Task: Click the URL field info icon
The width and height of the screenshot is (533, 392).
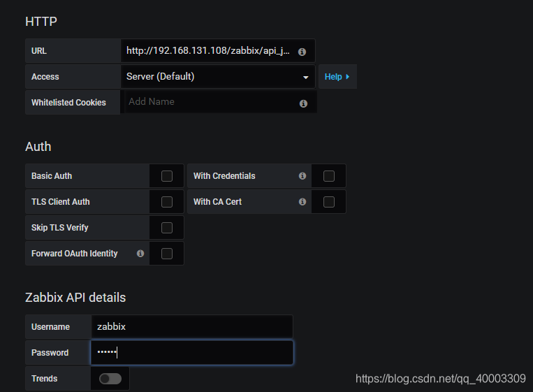Action: tap(302, 52)
